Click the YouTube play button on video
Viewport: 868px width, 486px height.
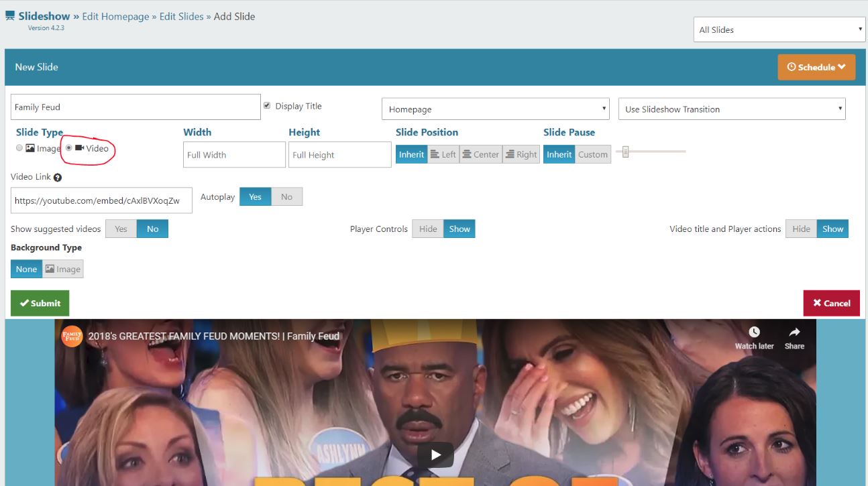(435, 455)
